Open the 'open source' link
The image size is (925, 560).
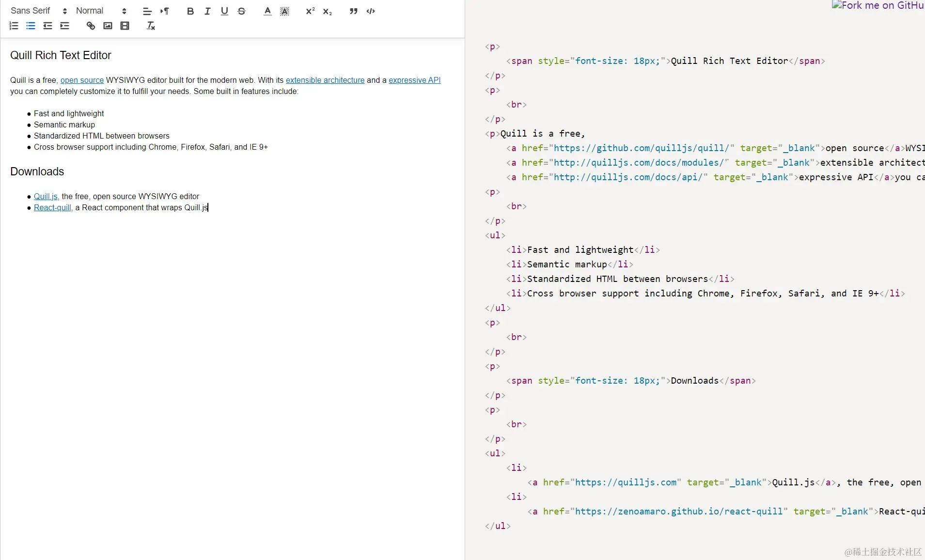click(82, 80)
